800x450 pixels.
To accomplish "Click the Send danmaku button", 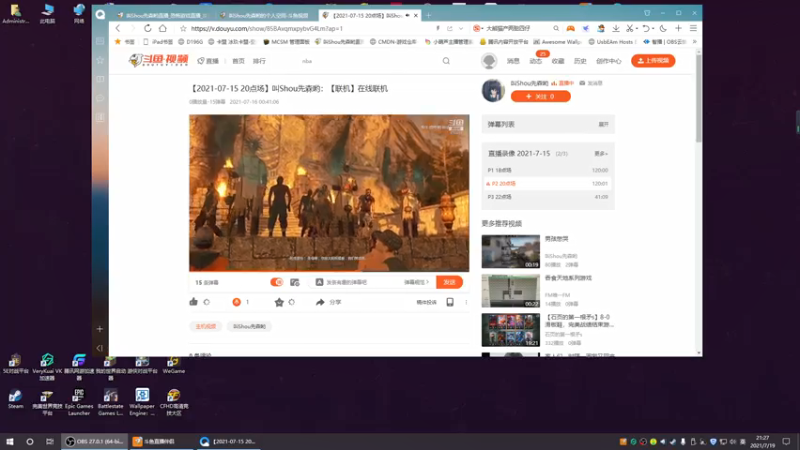I will click(449, 282).
